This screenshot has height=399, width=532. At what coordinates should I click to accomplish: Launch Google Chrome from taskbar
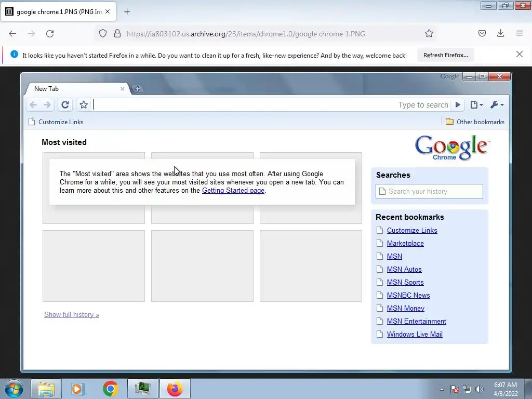pos(110,389)
